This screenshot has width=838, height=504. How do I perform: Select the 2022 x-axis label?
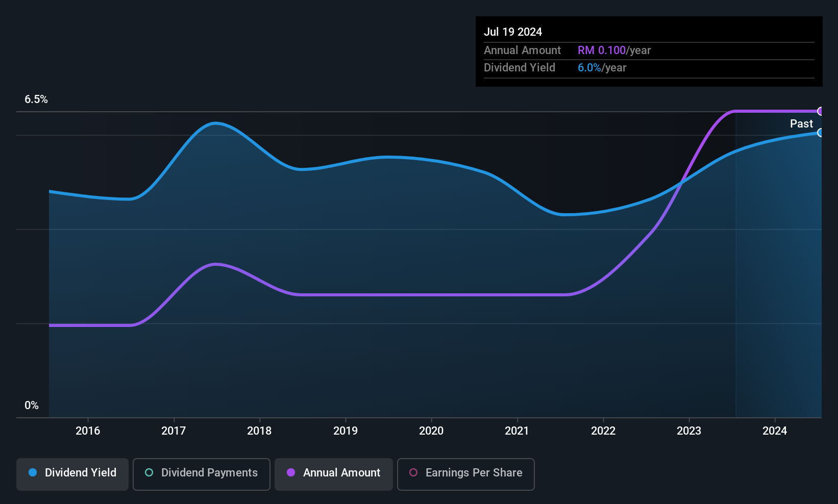[x=603, y=431]
